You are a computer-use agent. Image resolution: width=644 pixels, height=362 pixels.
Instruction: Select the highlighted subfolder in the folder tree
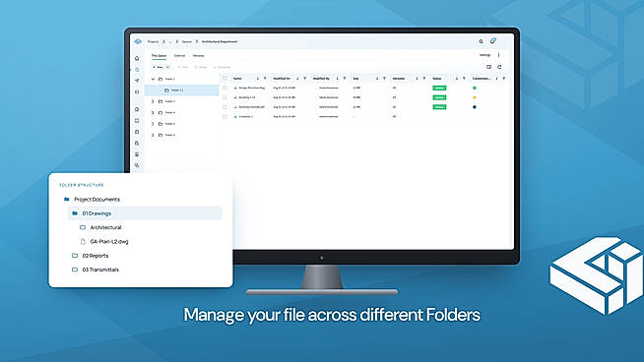pyautogui.click(x=182, y=90)
